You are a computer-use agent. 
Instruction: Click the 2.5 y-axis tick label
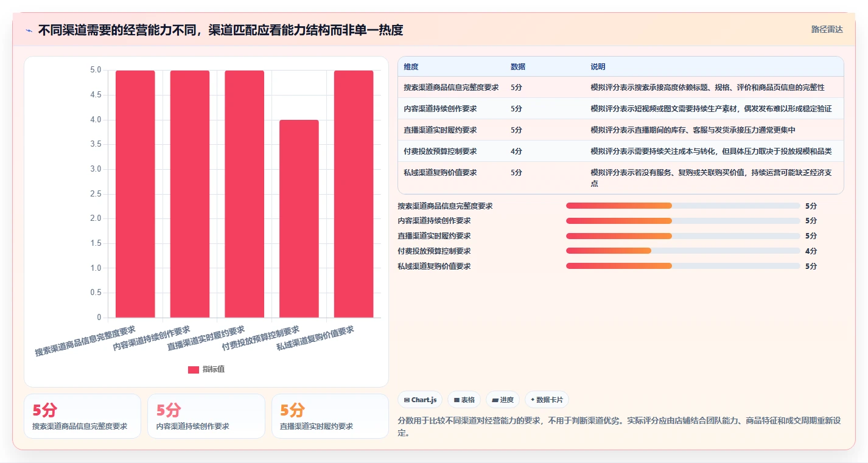coord(96,193)
